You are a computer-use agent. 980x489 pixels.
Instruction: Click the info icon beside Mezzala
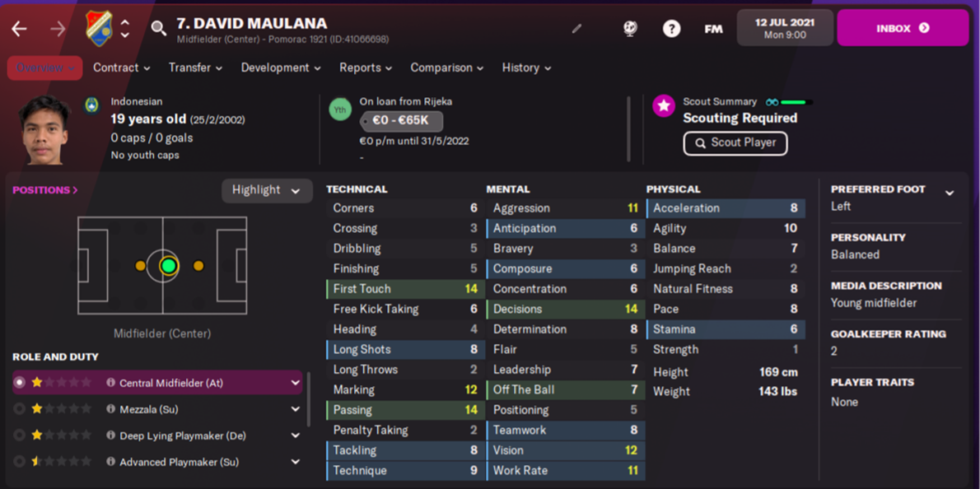coord(110,409)
